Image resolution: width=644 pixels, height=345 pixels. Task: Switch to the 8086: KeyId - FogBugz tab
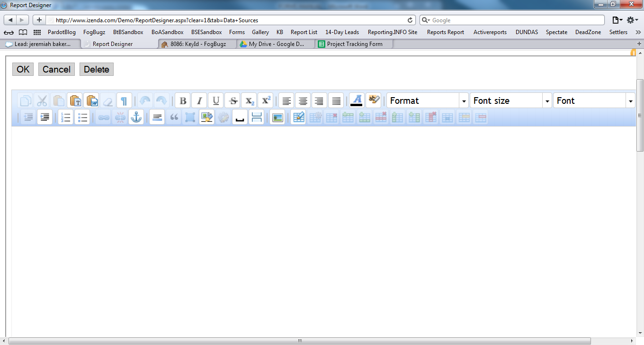point(197,44)
